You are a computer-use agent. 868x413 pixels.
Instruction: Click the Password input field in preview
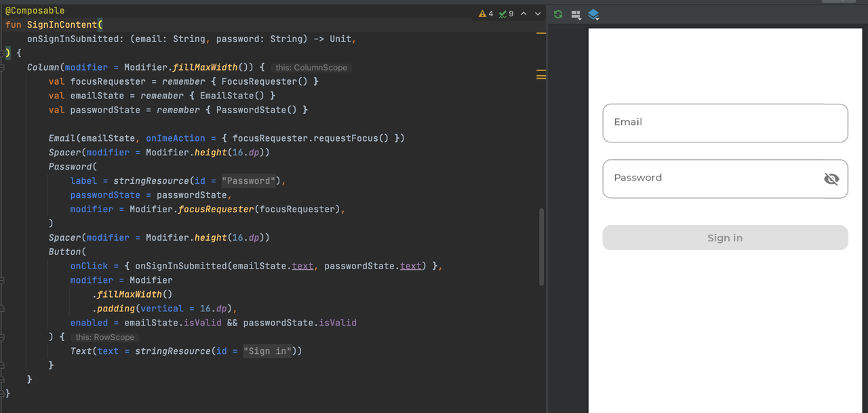click(x=725, y=178)
